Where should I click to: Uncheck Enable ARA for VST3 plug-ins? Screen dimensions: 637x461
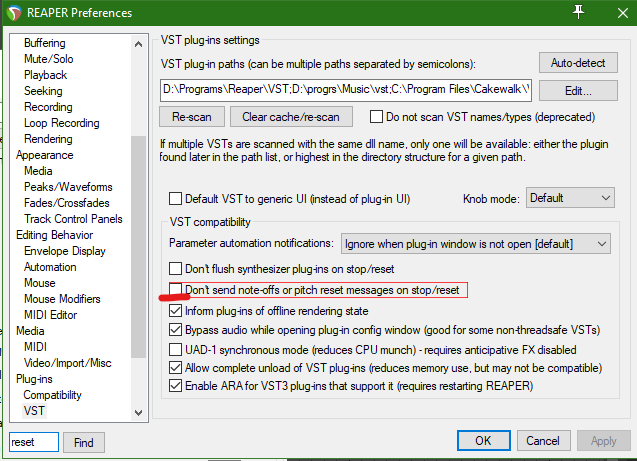(176, 386)
